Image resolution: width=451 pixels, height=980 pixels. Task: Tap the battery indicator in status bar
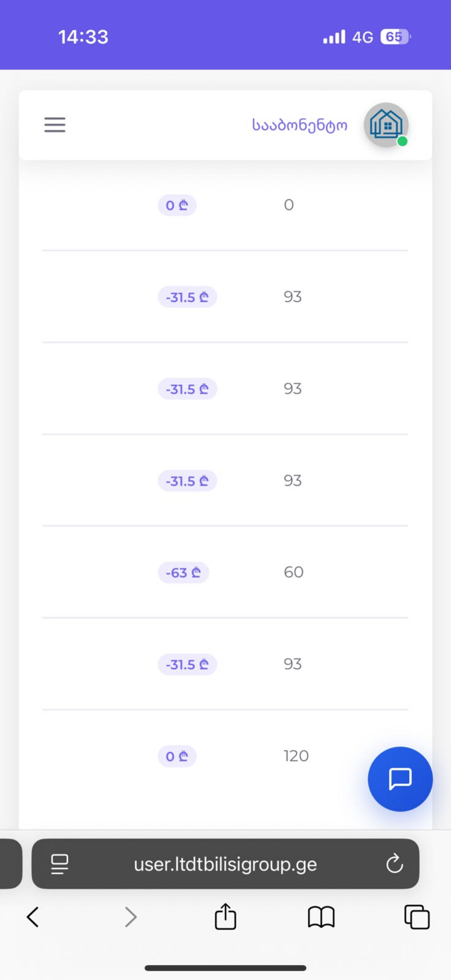click(x=395, y=37)
